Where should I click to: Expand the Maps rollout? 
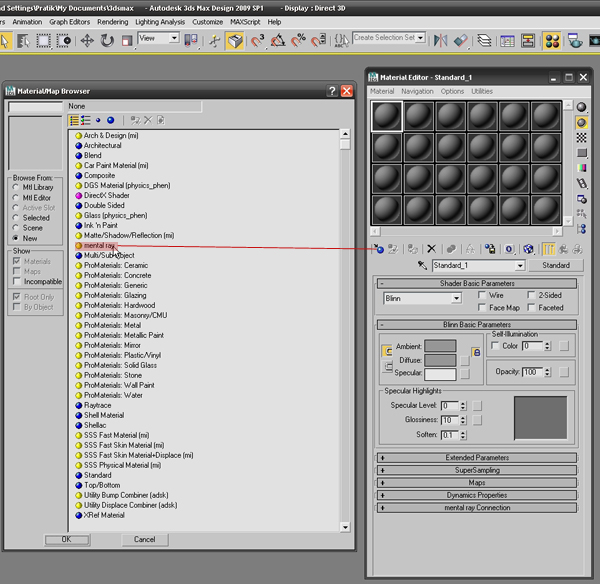[x=477, y=482]
